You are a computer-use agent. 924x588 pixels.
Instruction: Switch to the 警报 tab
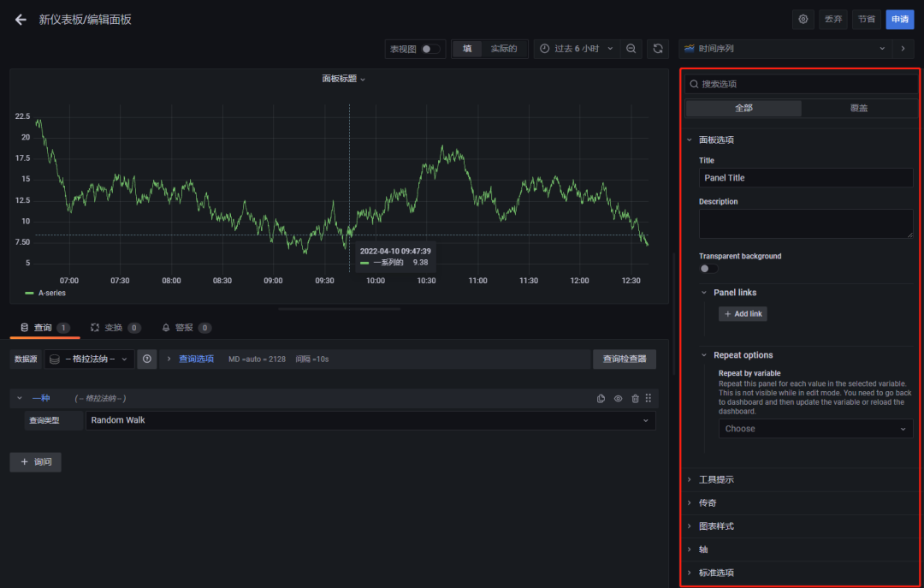185,327
